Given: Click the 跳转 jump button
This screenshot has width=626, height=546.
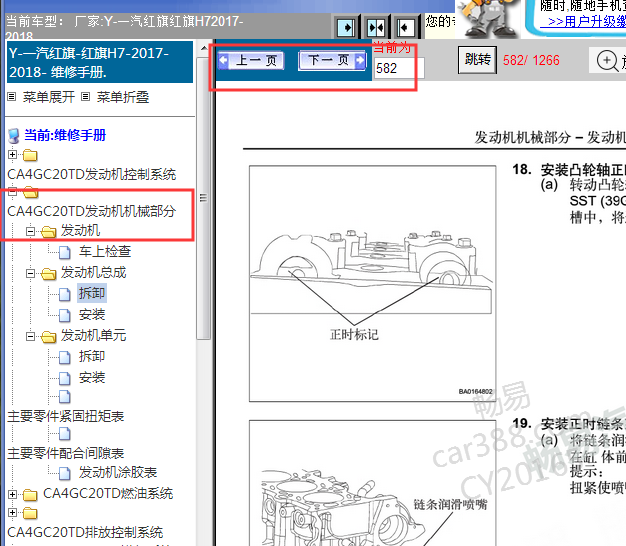Looking at the screenshot, I should [x=477, y=60].
